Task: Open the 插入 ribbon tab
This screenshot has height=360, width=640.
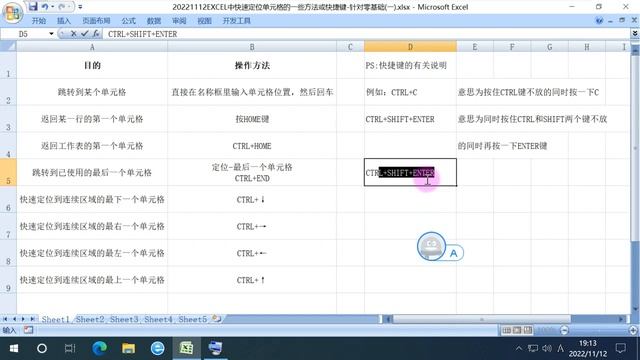Action: coord(64,21)
